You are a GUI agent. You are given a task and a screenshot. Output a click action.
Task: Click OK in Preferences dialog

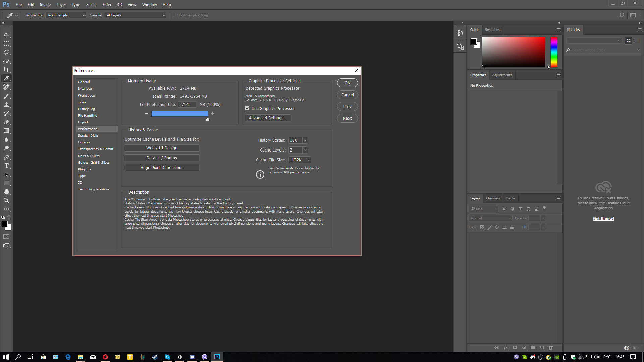pyautogui.click(x=347, y=83)
